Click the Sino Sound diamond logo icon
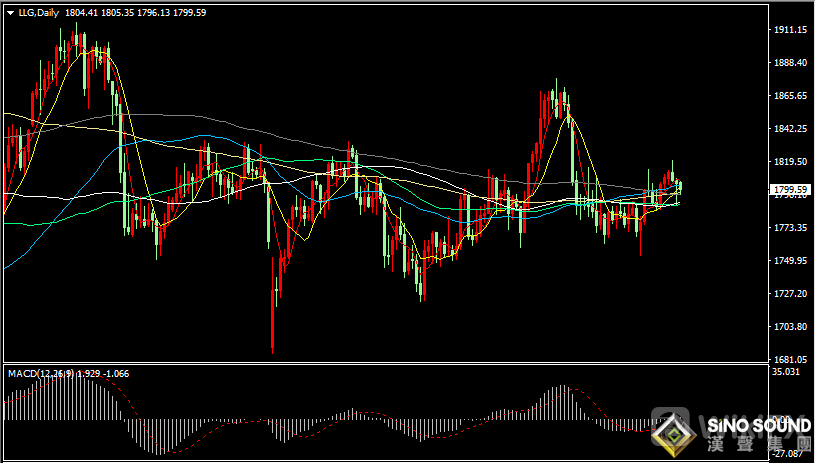This screenshot has width=816, height=463. coord(675,434)
